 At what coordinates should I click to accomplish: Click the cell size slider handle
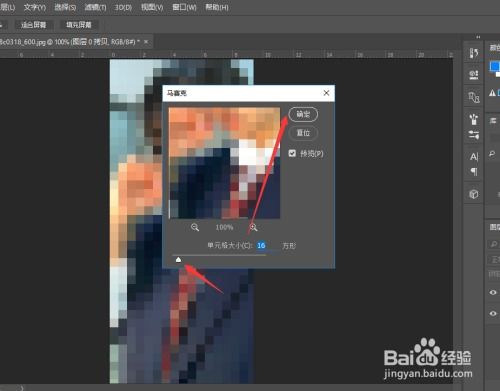click(x=178, y=260)
